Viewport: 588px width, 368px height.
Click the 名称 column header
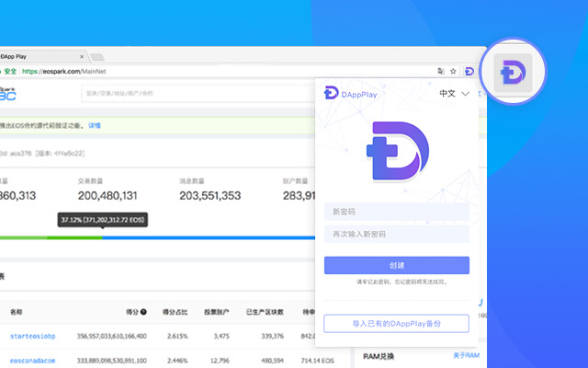pyautogui.click(x=17, y=312)
